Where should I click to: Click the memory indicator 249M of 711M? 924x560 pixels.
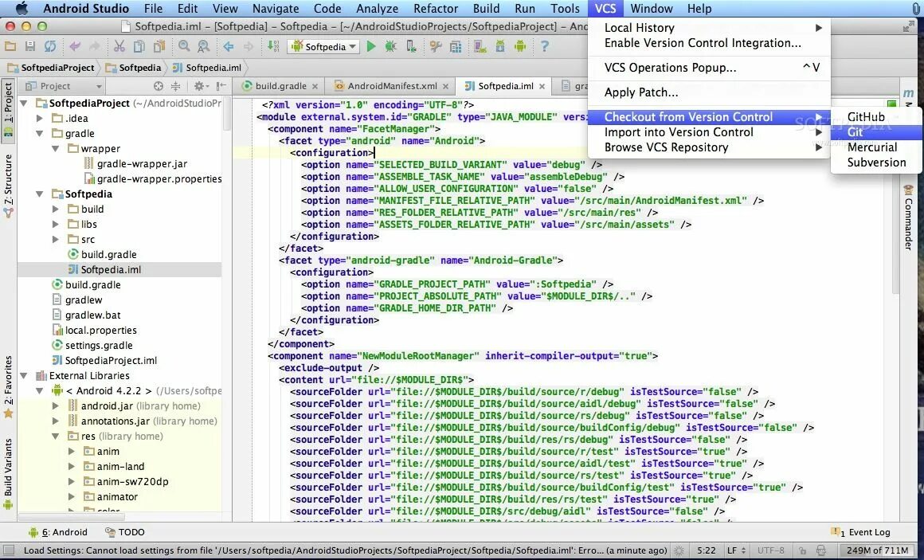[878, 550]
